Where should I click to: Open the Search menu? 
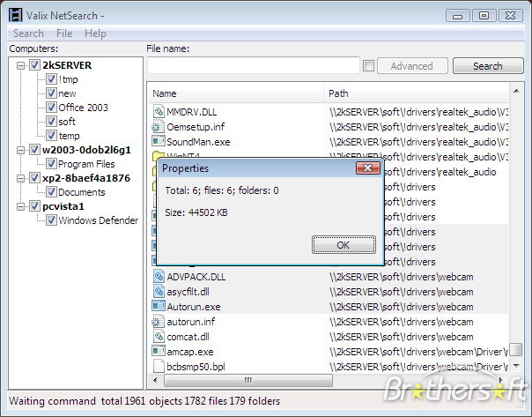click(x=28, y=34)
